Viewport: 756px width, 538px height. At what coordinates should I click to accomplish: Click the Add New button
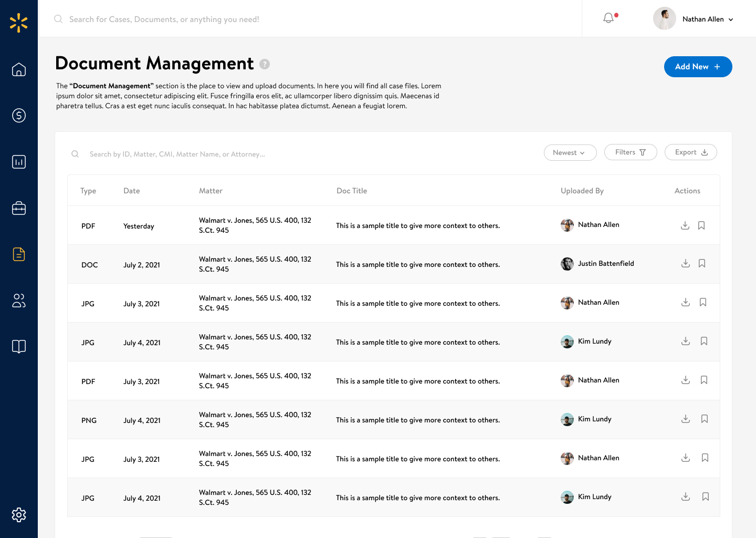[x=698, y=67]
